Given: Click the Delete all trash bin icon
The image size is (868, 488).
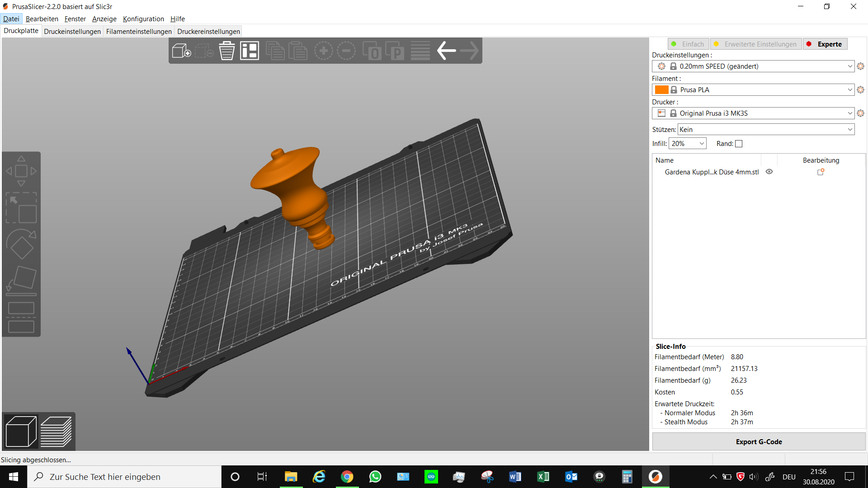Looking at the screenshot, I should [x=227, y=51].
